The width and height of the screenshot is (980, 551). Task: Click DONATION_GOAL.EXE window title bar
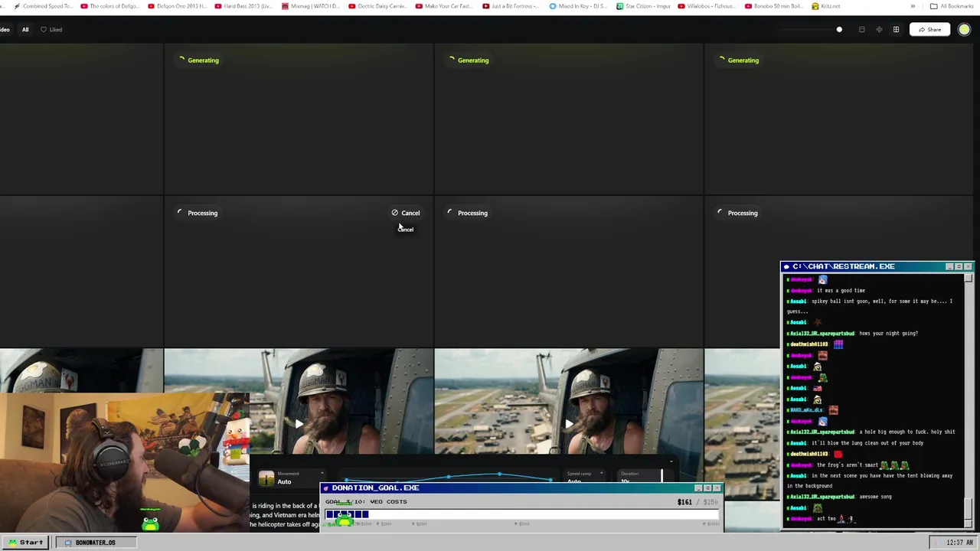[521, 487]
